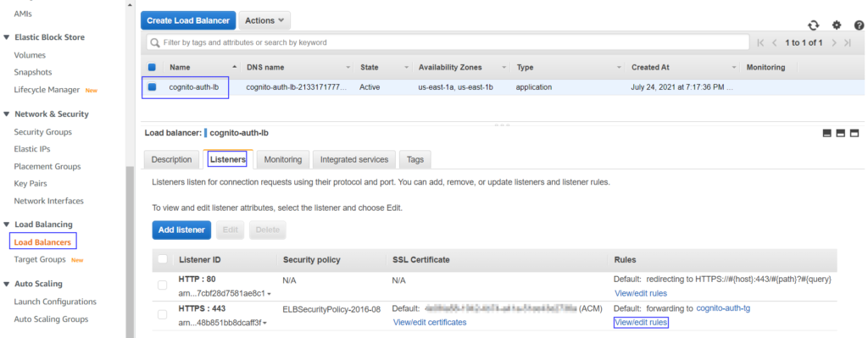This screenshot has width=868, height=338.
Task: Open Type column filter arrow
Action: tap(619, 68)
